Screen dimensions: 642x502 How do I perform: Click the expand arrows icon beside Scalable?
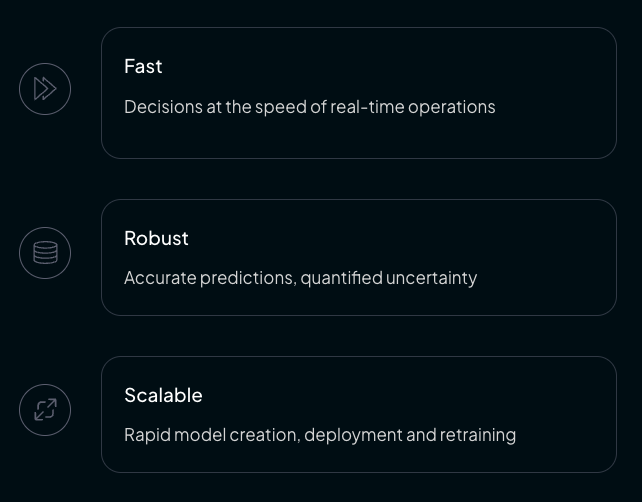(45, 410)
